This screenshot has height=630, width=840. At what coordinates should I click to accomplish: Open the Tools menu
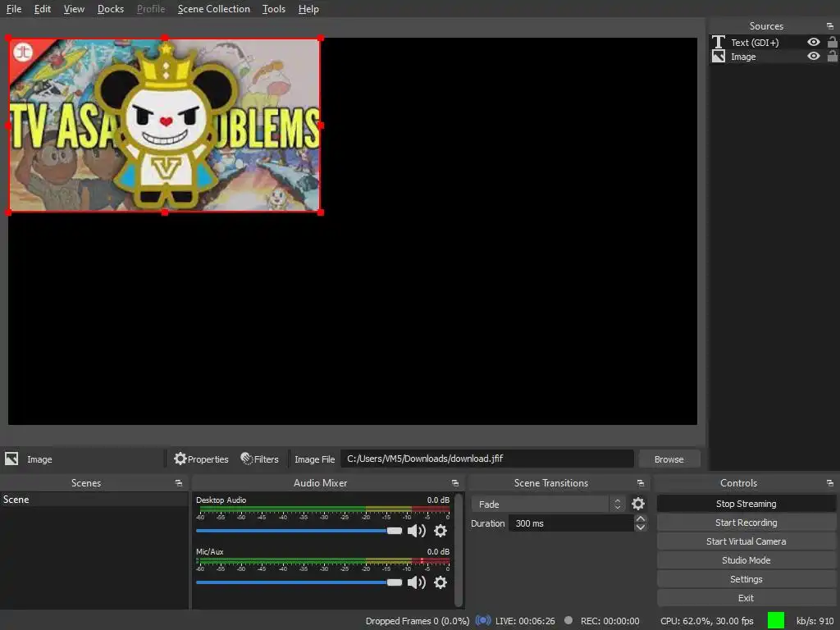274,9
